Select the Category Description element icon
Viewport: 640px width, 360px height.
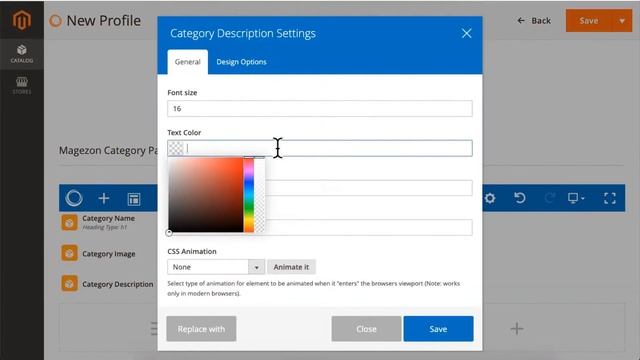[x=69, y=283]
